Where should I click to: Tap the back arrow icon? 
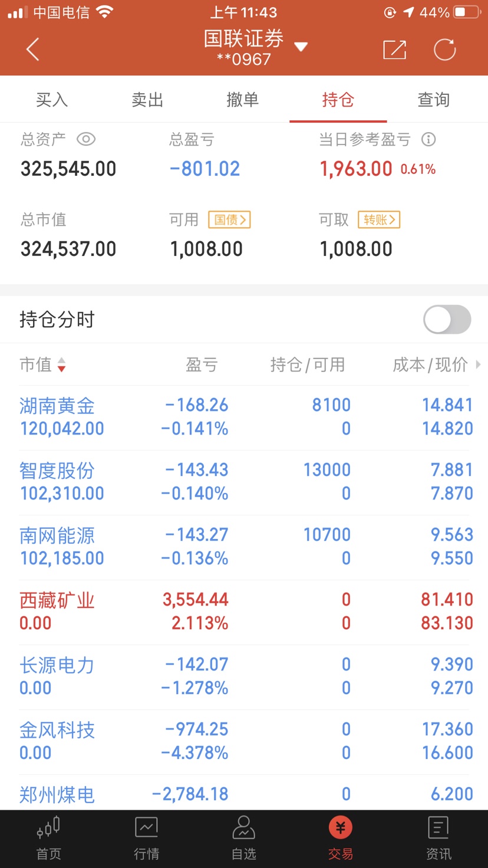(x=33, y=50)
